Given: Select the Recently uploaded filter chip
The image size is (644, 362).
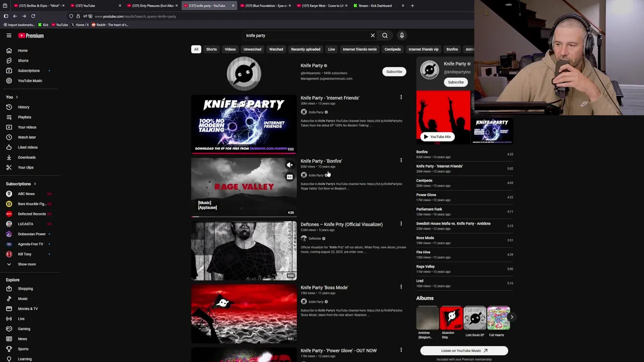Looking at the screenshot, I should tap(305, 49).
